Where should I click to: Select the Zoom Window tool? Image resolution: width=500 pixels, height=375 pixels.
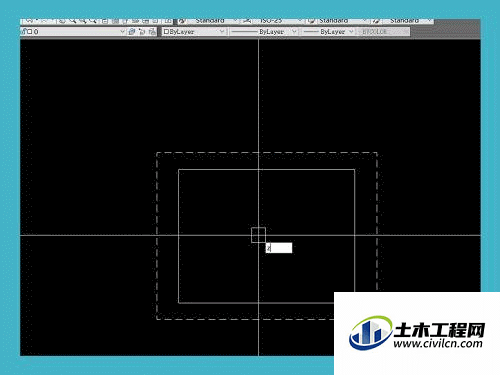[x=83, y=21]
